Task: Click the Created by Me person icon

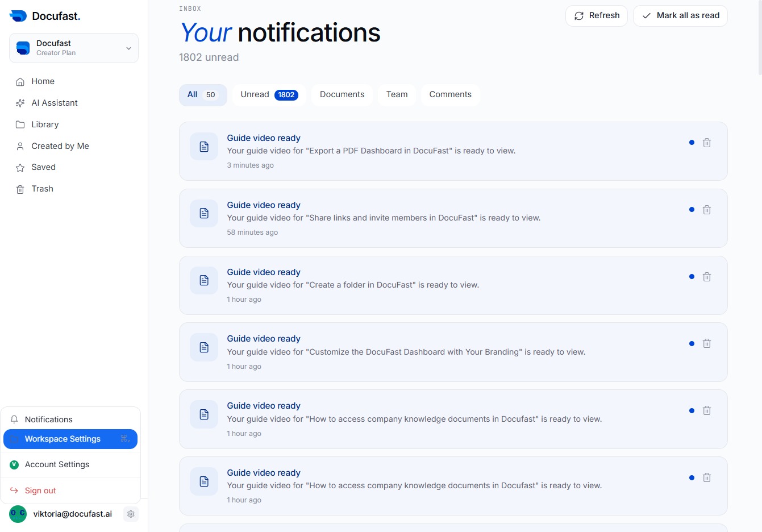Action: (x=20, y=146)
